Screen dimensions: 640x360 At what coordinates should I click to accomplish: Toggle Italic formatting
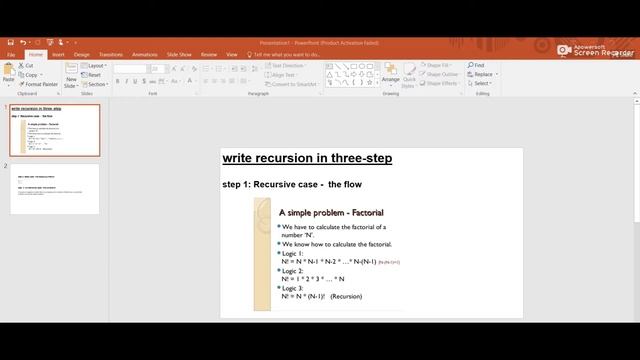(127, 82)
